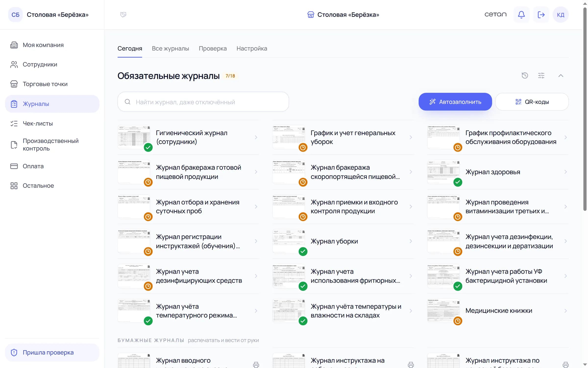Switch to Все журналы tab
The height and width of the screenshot is (368, 588).
170,49
